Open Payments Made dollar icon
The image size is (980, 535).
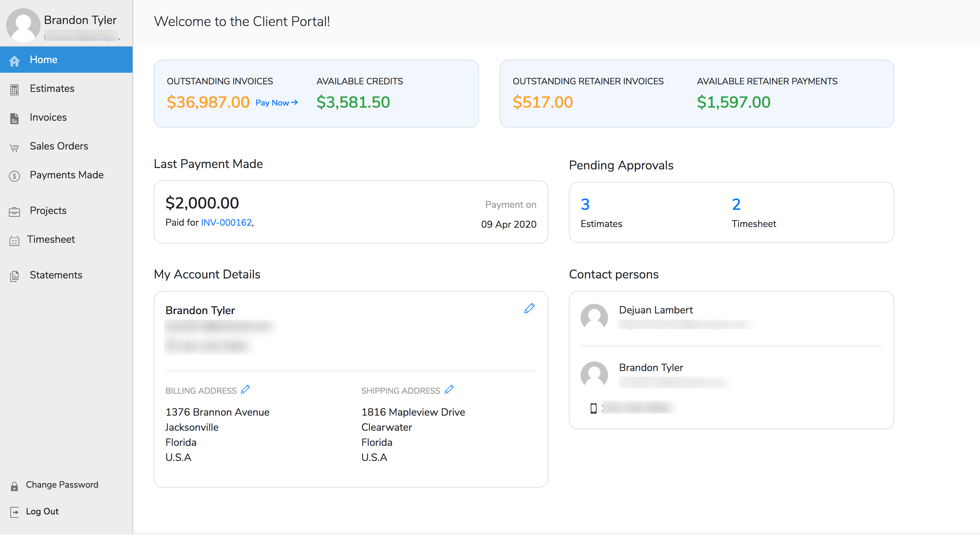pos(14,176)
